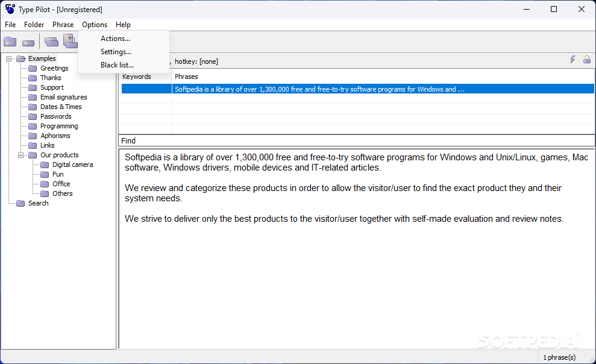Viewport: 596px width, 364px height.
Task: Open the File menu
Action: 10,24
